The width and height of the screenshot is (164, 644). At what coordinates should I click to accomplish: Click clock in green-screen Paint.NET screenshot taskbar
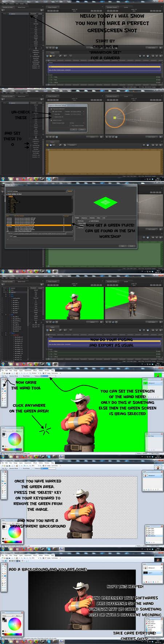tap(159, 458)
